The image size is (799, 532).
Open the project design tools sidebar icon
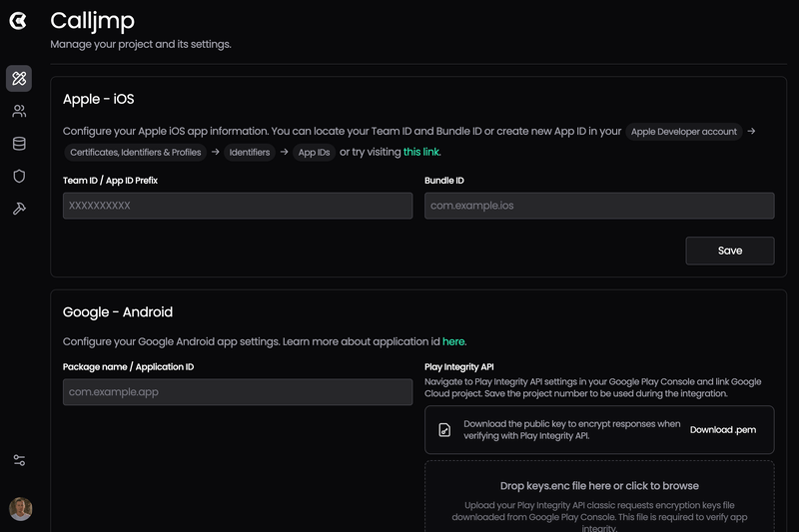tap(19, 79)
